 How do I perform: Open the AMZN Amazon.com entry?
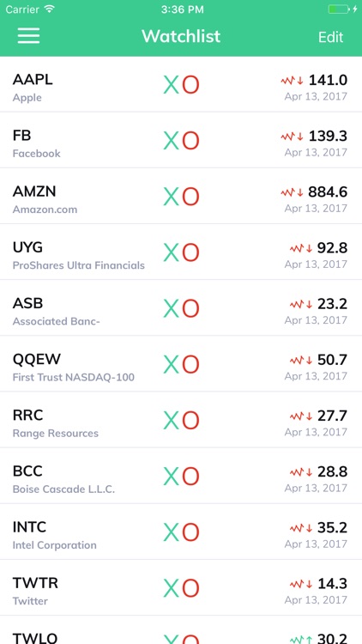click(181, 196)
